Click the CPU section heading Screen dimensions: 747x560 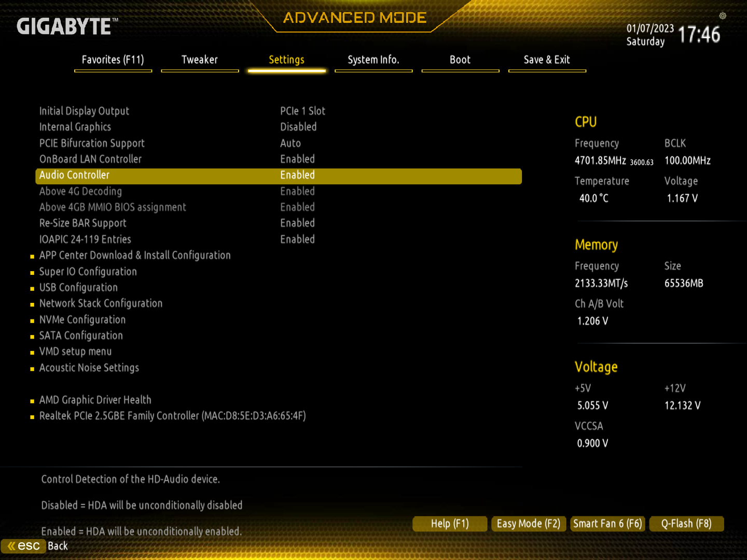(586, 122)
